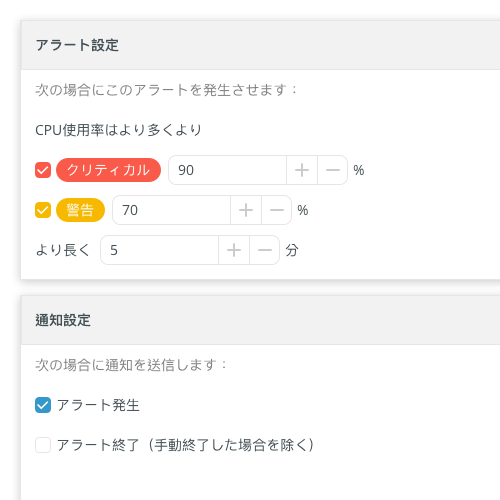The image size is (500, 500).
Task: Click the 通知設定 panel header
Action: pyautogui.click(x=260, y=320)
